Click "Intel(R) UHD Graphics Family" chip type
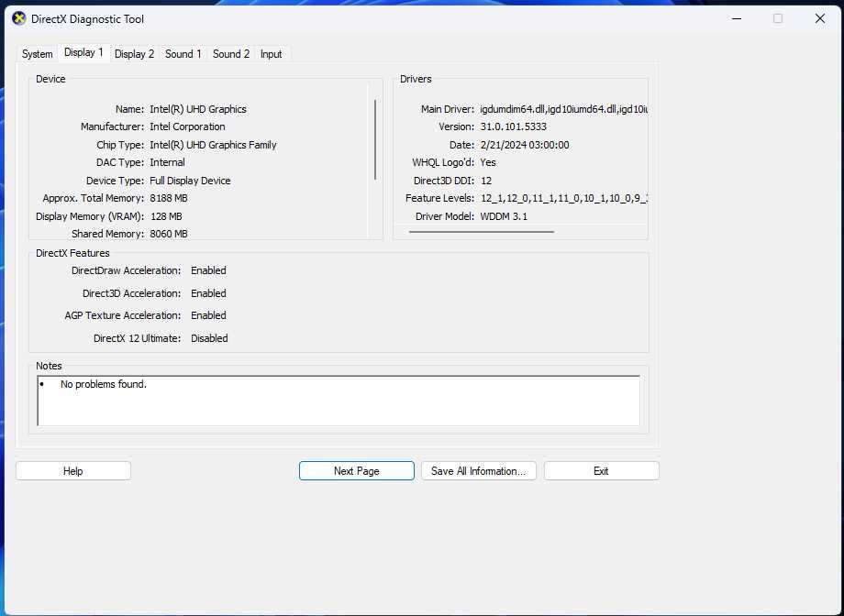The image size is (844, 616). pyautogui.click(x=213, y=145)
